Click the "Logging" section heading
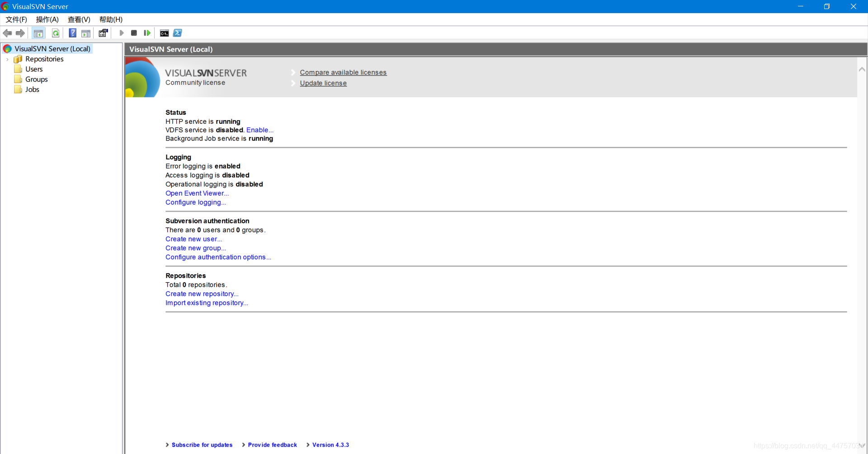 pos(179,157)
